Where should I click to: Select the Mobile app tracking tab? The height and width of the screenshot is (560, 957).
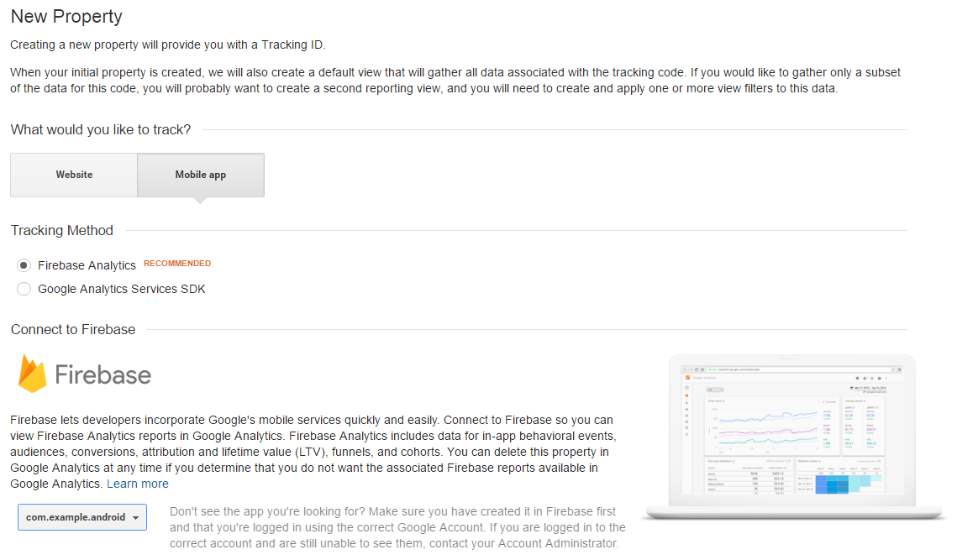(201, 175)
